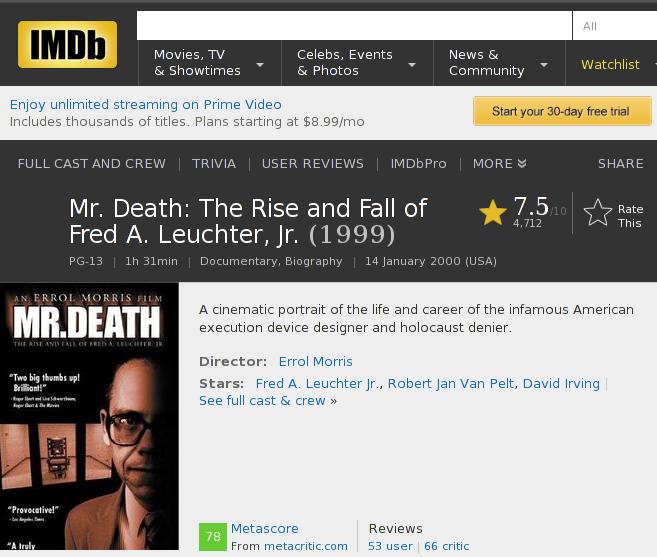Image resolution: width=657 pixels, height=557 pixels.
Task: Open the Watchlist menu
Action: pyautogui.click(x=611, y=65)
